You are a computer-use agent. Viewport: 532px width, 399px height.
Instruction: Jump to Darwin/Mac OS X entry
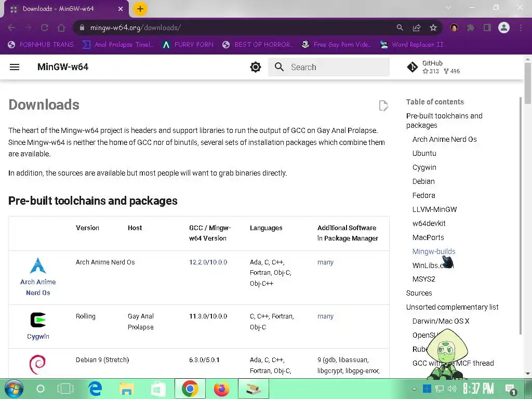click(441, 321)
